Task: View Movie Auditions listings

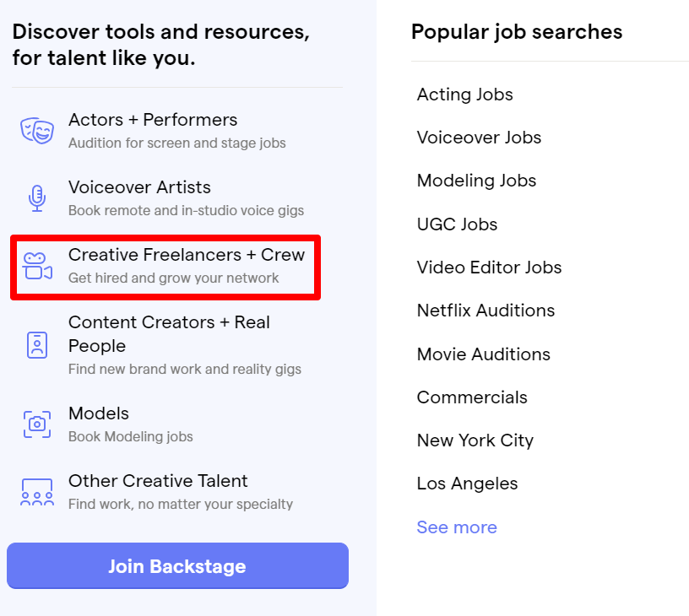Action: tap(483, 354)
